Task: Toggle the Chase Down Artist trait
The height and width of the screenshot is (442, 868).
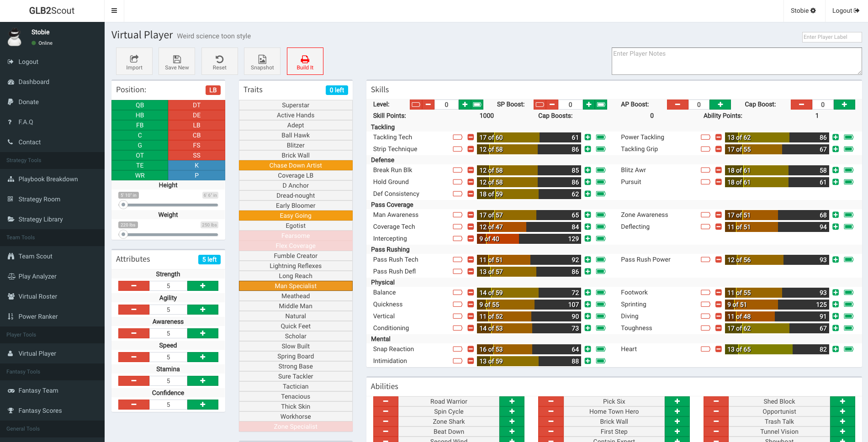Action: 296,166
